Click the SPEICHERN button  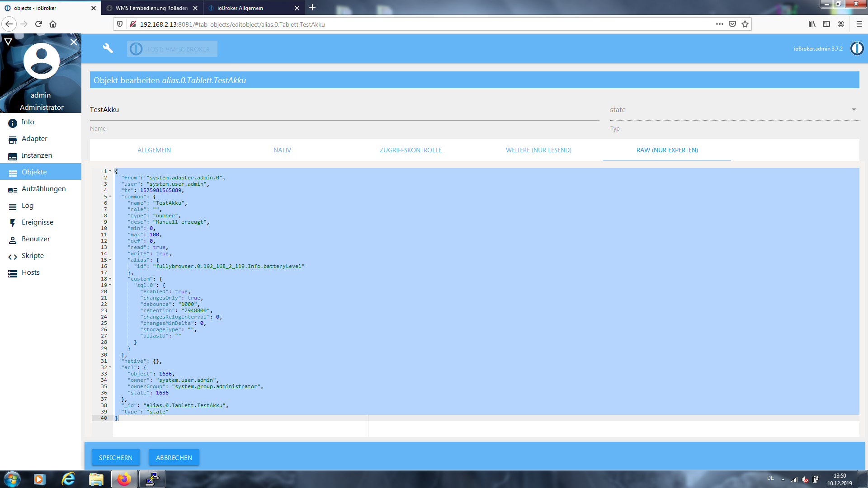tap(116, 458)
